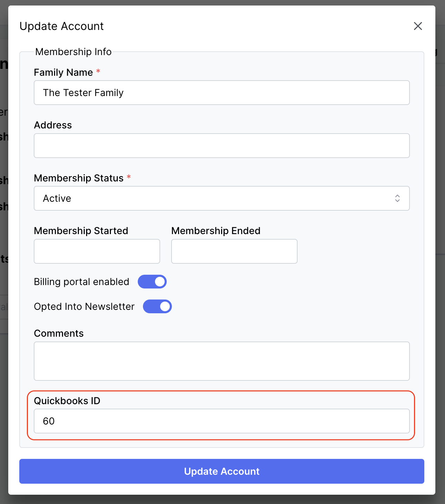Click the Quickbooks ID field showing 60

click(x=221, y=421)
